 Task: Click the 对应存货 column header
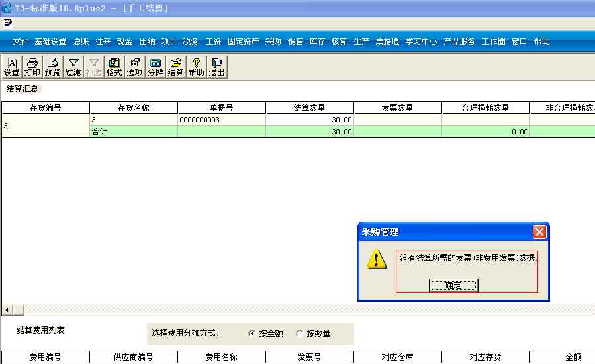pos(486,357)
